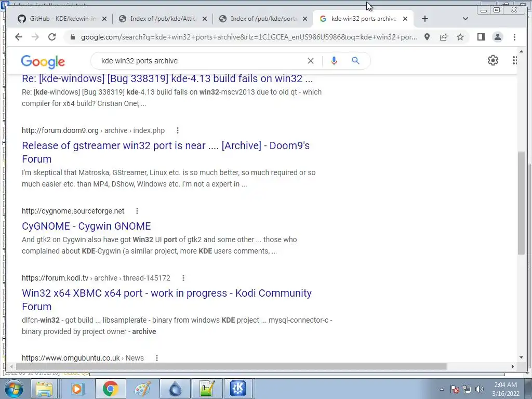Image resolution: width=532 pixels, height=399 pixels.
Task: Go to Google home via logo
Action: 43,61
